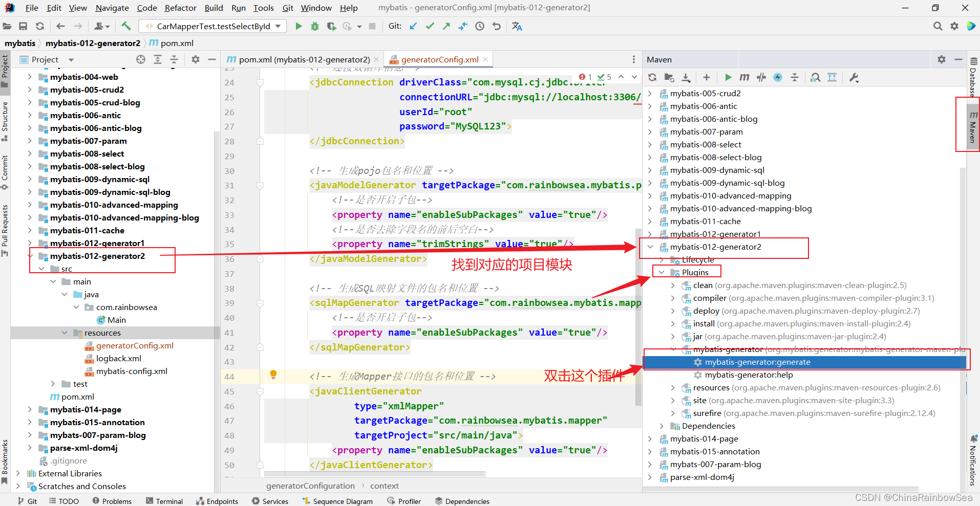Screen dimensions: 980x506
Task: Select mybatis-generator:help plugin goal
Action: 749,375
